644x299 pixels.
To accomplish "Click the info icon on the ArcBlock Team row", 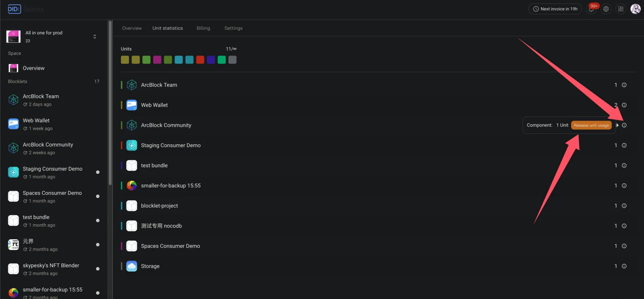I will (x=624, y=85).
